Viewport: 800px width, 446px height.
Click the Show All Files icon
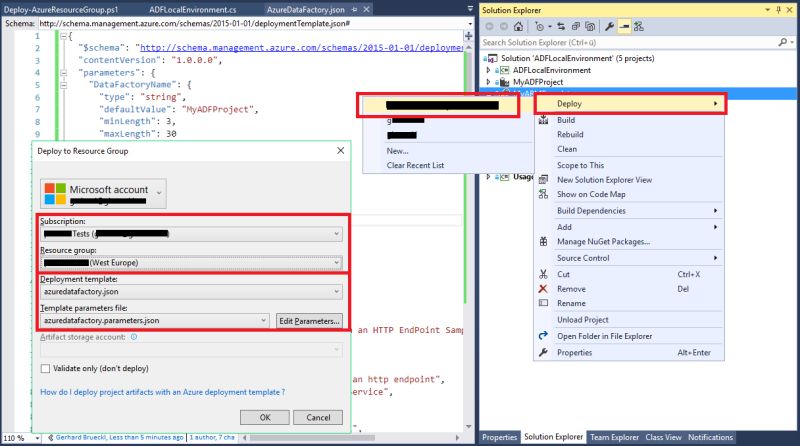tap(590, 27)
